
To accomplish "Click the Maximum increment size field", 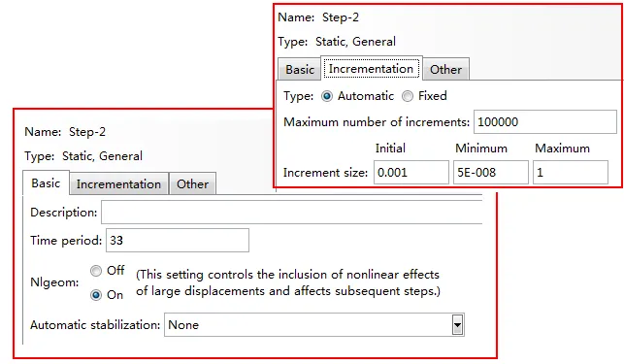I will 571,173.
